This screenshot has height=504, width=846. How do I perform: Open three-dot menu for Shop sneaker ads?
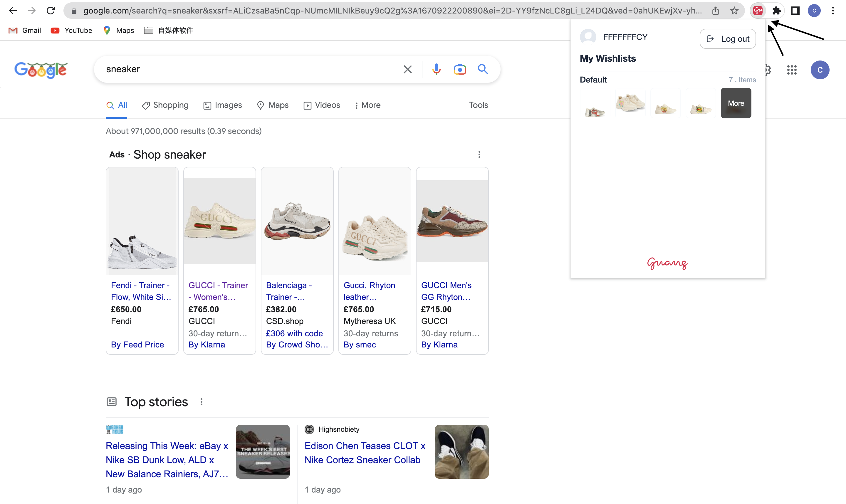(x=479, y=154)
